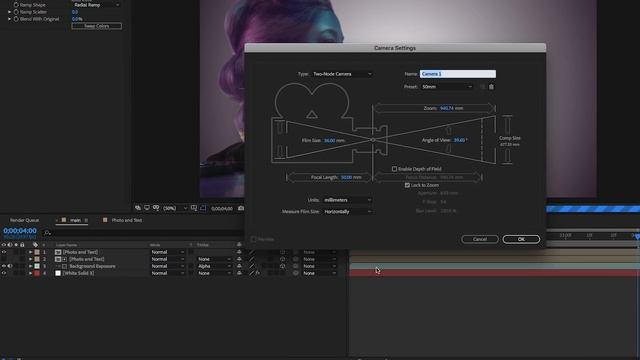Click the shy switch for Background Exposure layer
Image resolution: width=640 pixels, height=360 pixels.
(x=239, y=266)
